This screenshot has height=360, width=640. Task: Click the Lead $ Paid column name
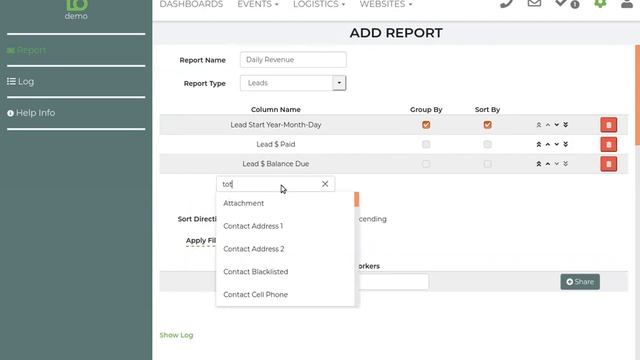[x=276, y=144]
